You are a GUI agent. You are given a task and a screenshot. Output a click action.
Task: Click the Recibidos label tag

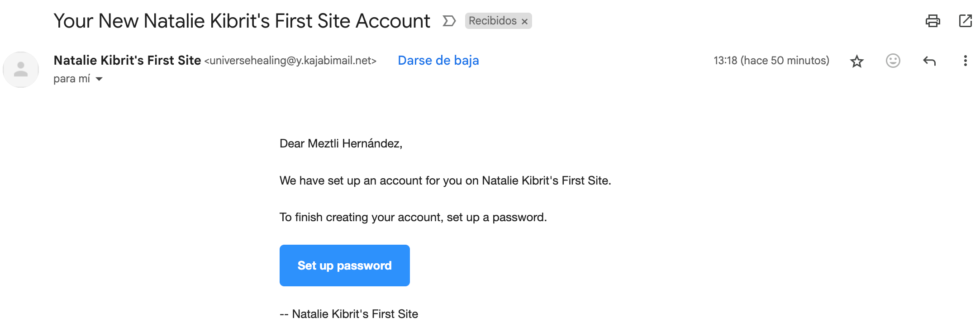(492, 21)
